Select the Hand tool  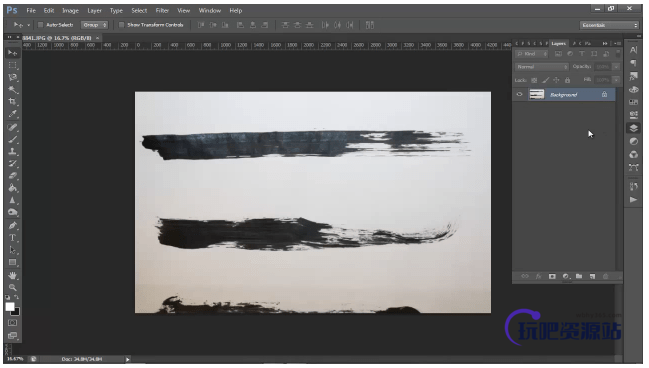[x=12, y=275]
